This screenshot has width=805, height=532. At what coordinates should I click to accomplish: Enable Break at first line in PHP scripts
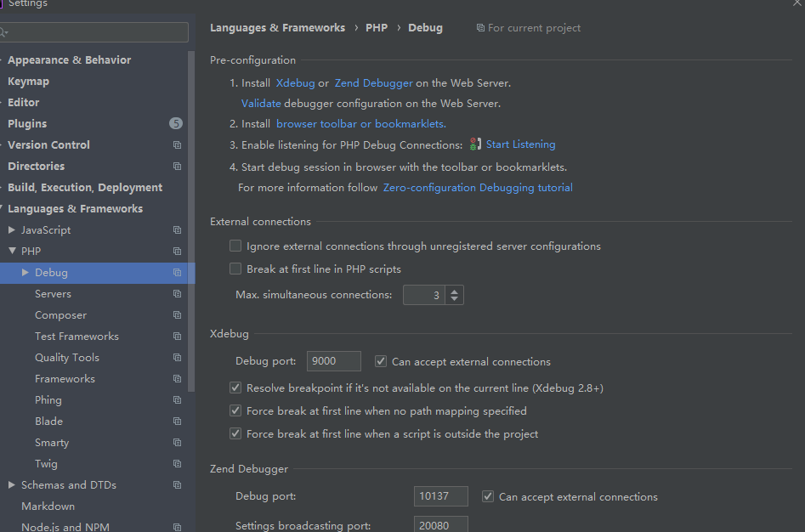pyautogui.click(x=235, y=269)
